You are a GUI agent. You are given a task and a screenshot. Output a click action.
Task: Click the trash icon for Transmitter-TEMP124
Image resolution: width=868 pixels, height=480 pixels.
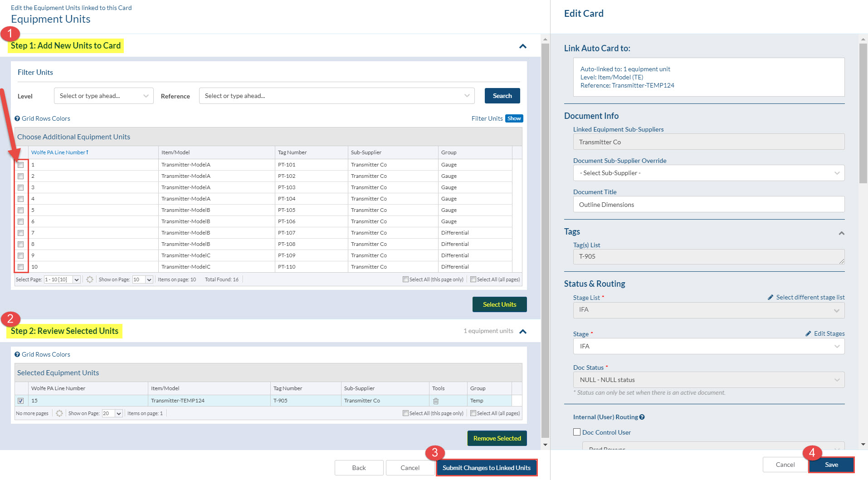tap(436, 401)
